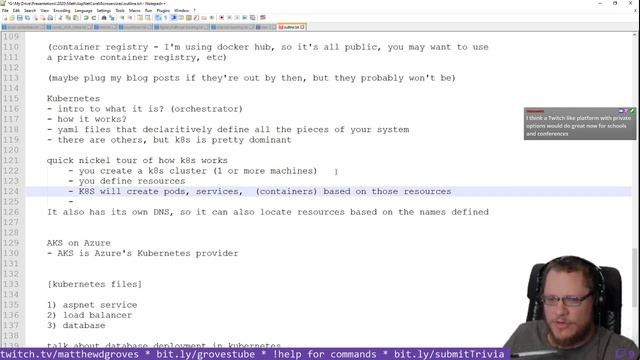The image size is (640, 360).
Task: Click the Save Recorded Macro icon
Action: [x=252, y=18]
